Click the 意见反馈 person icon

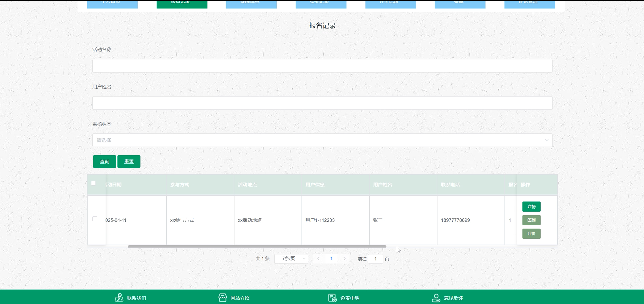[x=436, y=298]
